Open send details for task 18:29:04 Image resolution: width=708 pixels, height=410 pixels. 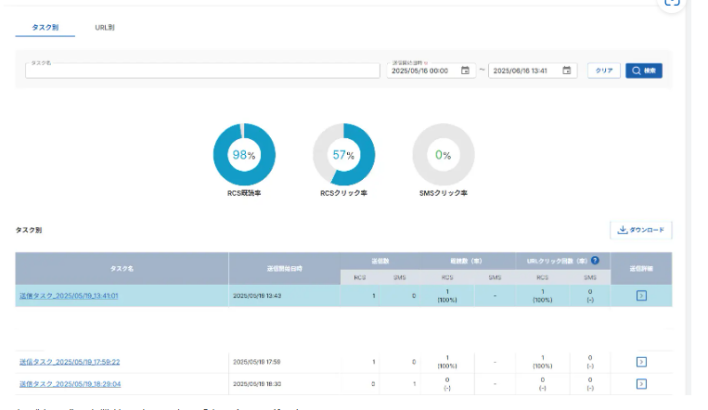[x=642, y=382]
